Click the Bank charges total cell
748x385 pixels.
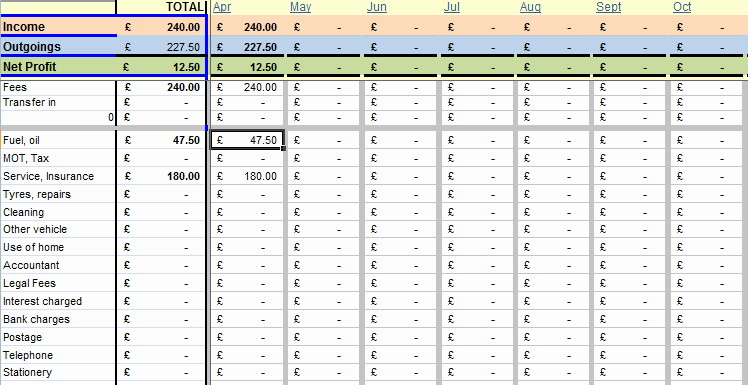click(161, 319)
